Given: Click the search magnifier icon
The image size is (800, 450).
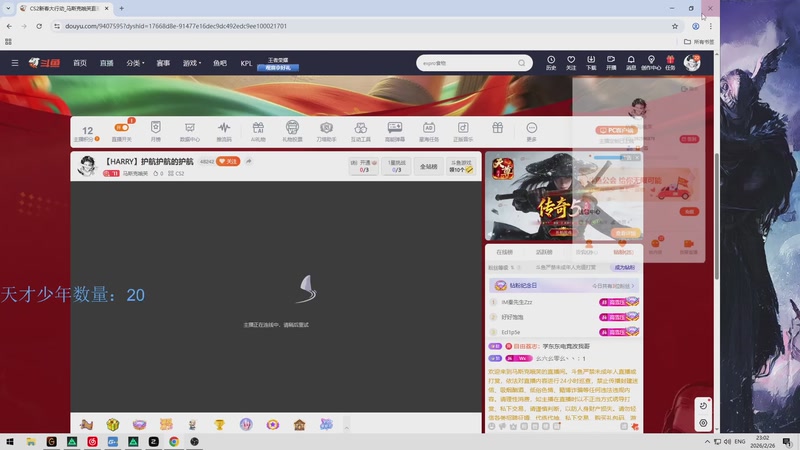Looking at the screenshot, I should point(521,63).
